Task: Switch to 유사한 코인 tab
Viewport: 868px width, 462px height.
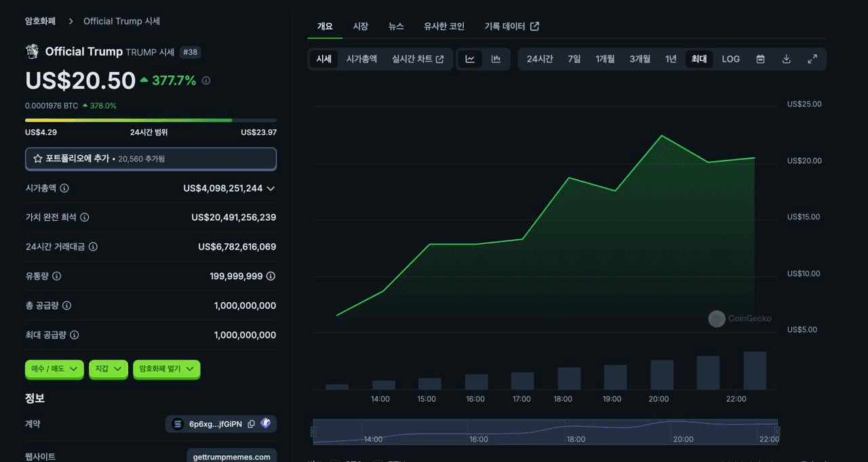Action: [x=444, y=26]
